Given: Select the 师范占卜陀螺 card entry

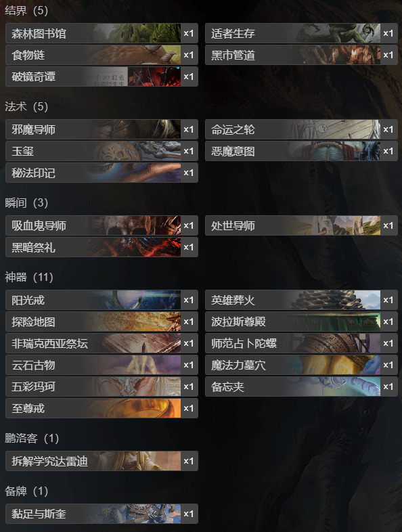Looking at the screenshot, I should coord(301,343).
